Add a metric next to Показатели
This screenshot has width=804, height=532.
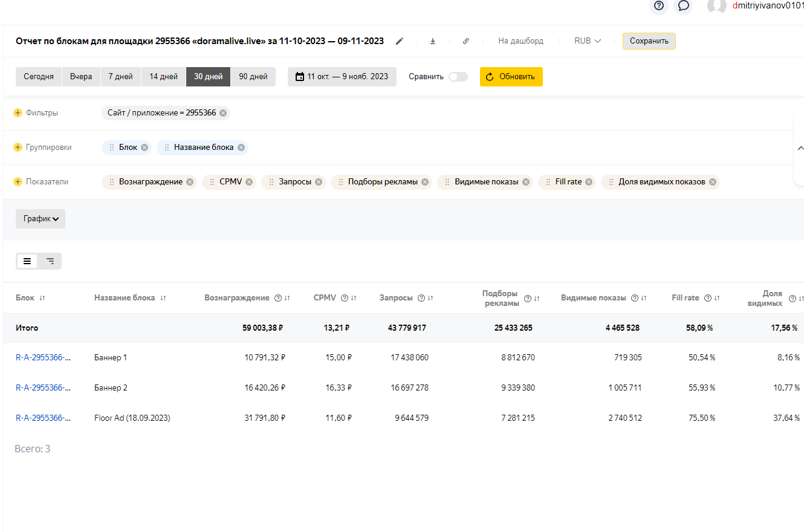[18, 182]
